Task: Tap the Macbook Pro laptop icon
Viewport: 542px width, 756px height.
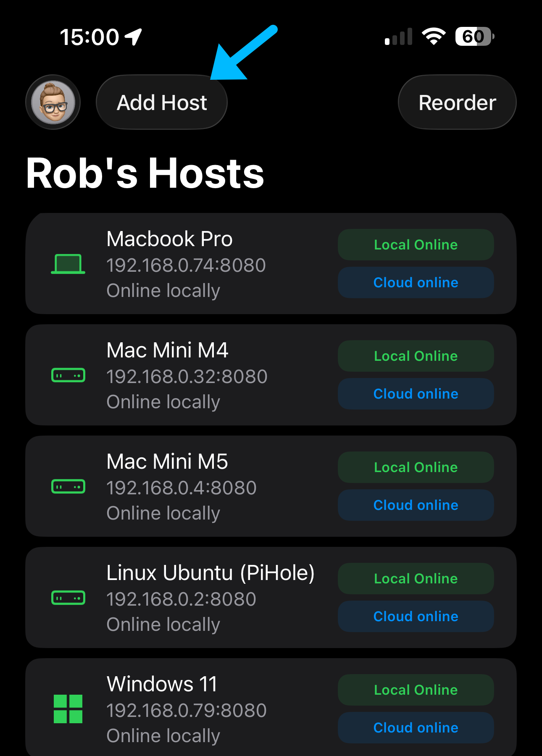Action: [68, 264]
